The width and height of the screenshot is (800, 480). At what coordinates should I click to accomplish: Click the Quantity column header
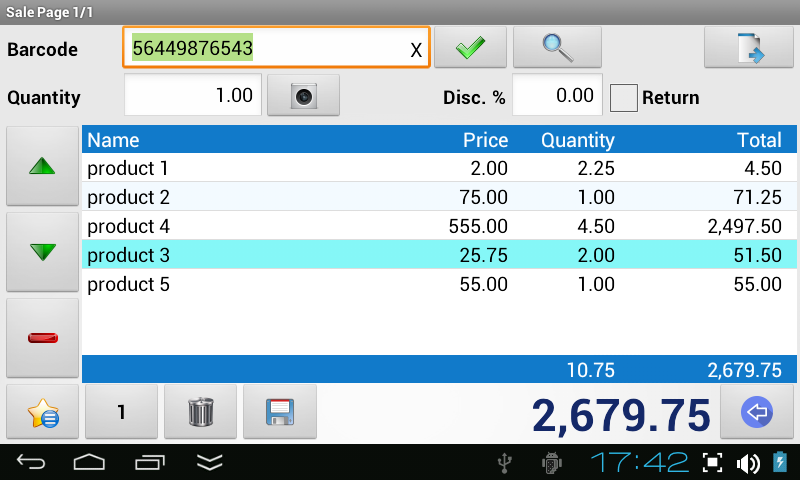[578, 140]
